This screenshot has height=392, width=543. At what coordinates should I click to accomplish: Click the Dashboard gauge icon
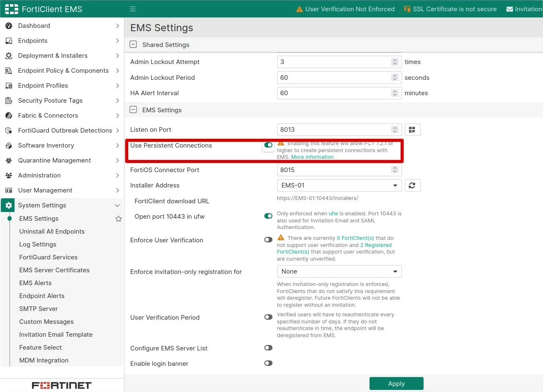(x=9, y=26)
